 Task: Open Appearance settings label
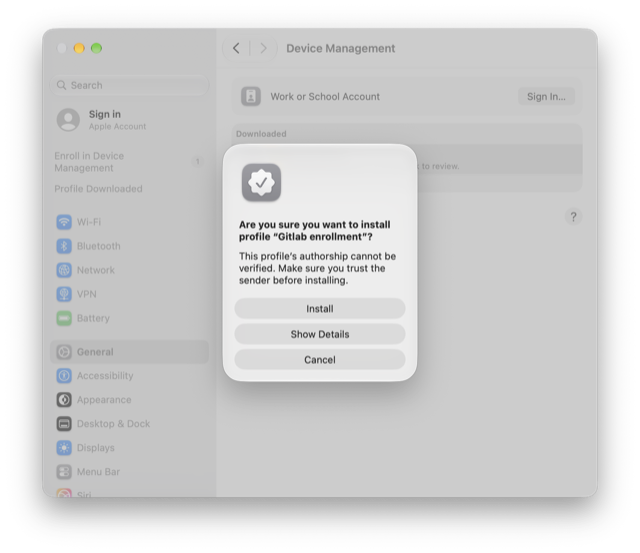coord(104,400)
